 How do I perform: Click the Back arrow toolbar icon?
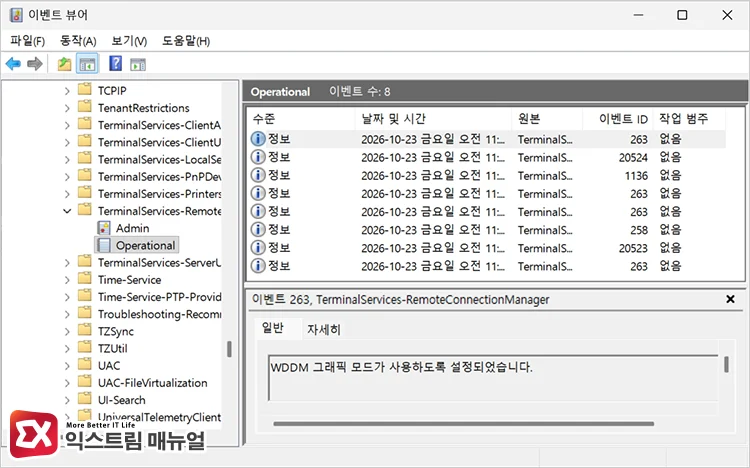(13, 64)
